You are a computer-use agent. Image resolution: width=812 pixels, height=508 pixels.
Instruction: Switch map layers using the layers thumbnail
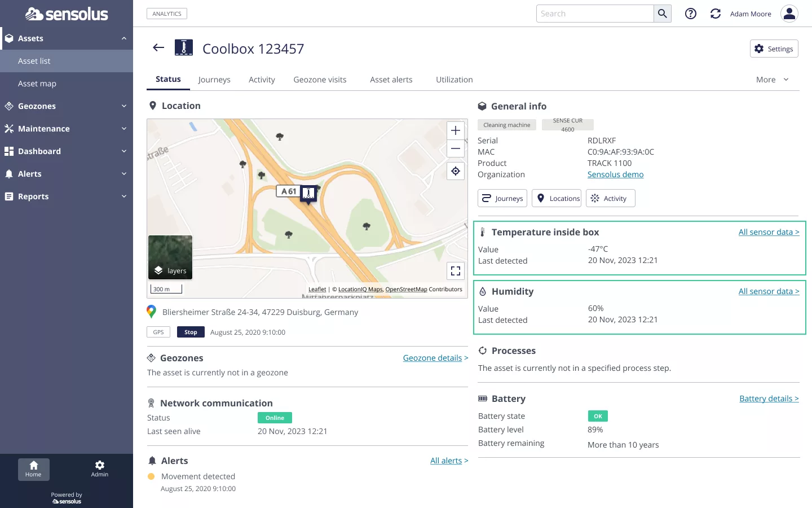[170, 257]
